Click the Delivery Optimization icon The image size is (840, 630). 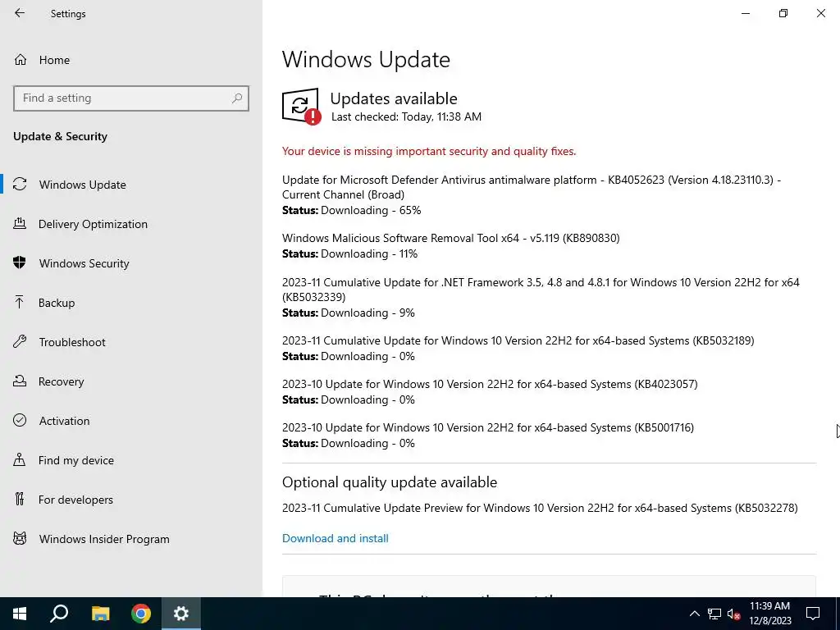click(20, 223)
